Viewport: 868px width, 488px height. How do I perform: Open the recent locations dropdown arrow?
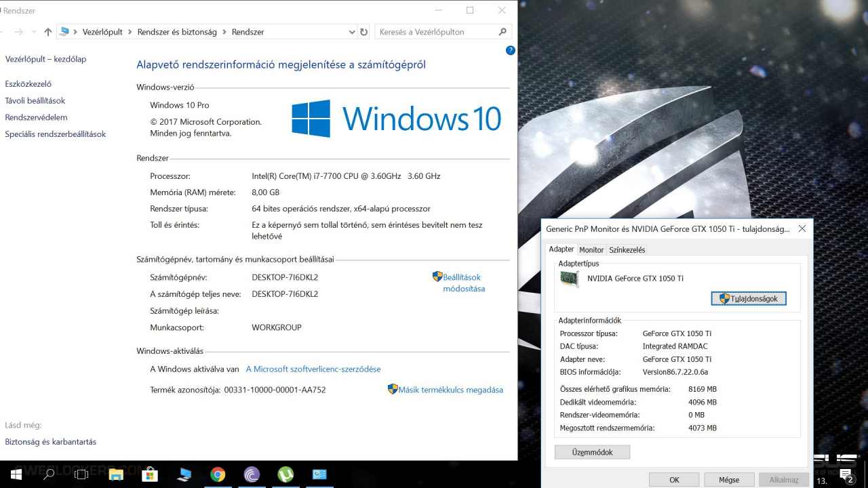35,32
